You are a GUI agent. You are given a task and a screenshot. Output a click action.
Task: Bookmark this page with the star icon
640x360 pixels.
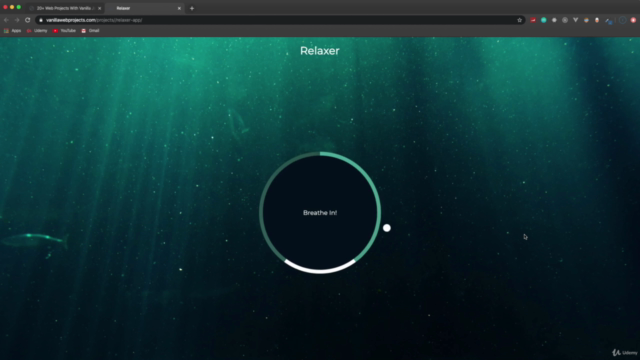point(520,20)
